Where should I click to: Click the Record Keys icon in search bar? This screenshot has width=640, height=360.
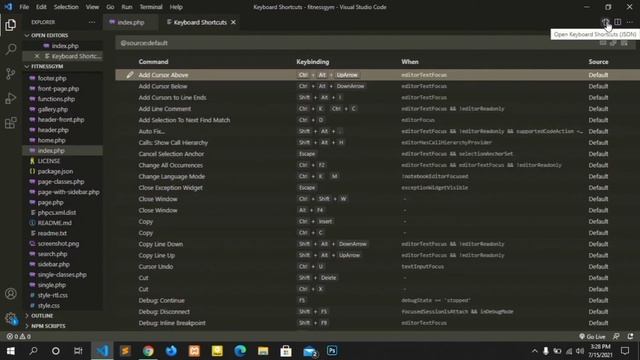coord(603,43)
